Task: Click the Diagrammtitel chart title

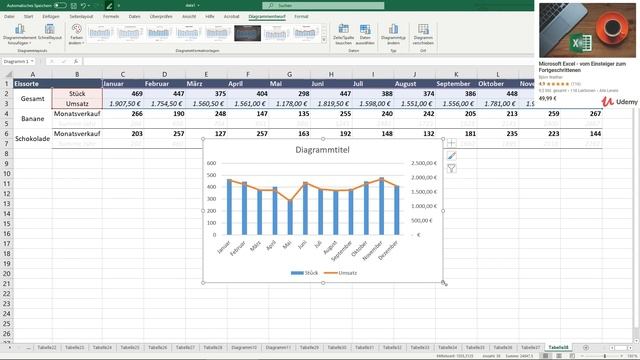Action: [322, 150]
